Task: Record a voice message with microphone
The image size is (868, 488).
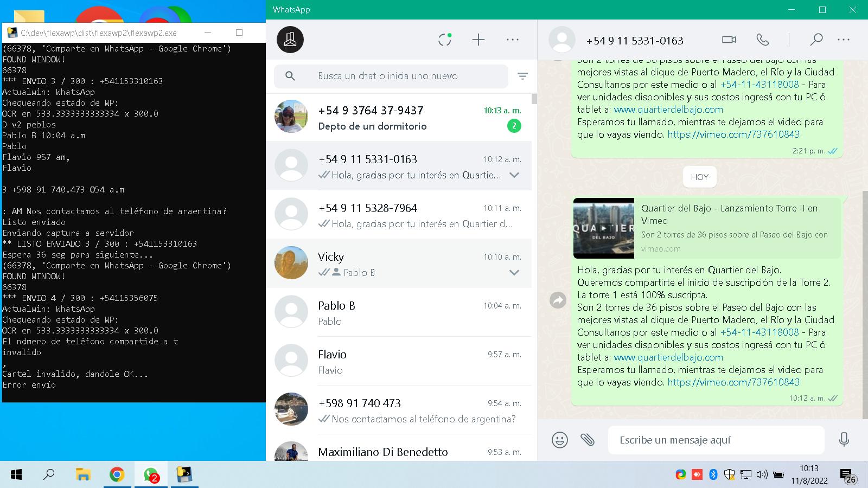Action: (x=844, y=440)
